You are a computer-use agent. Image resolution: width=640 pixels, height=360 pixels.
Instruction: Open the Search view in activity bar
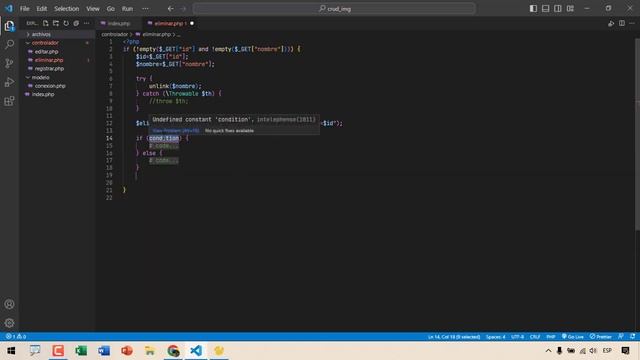pos(9,44)
